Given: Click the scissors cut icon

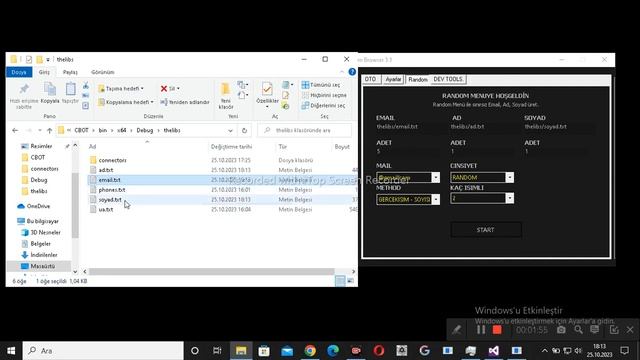Looking at the screenshot, I should (86, 86).
